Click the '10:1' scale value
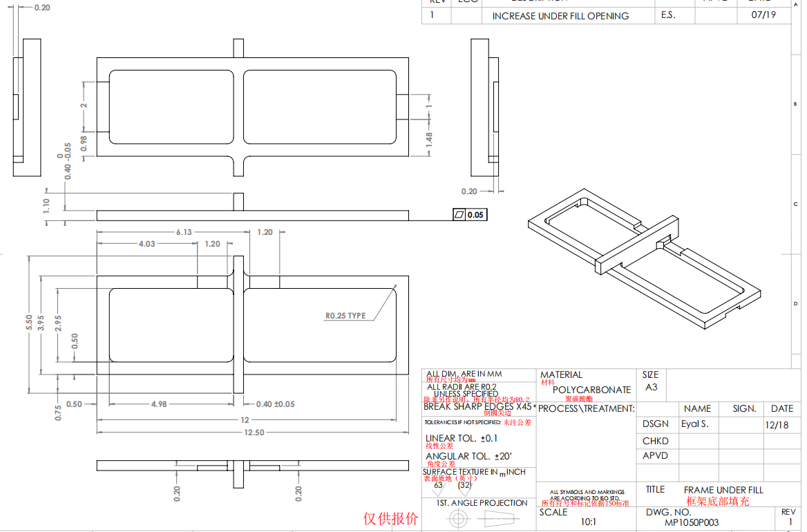807x532 pixels. 588,522
